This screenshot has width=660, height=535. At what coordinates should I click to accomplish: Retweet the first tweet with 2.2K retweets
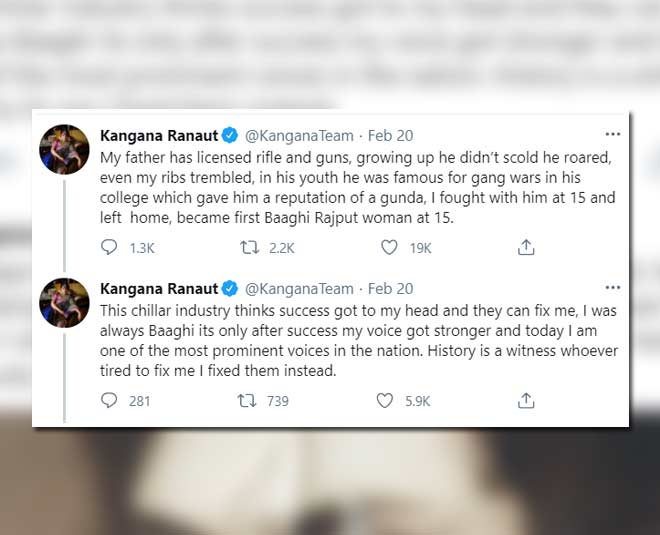click(251, 247)
